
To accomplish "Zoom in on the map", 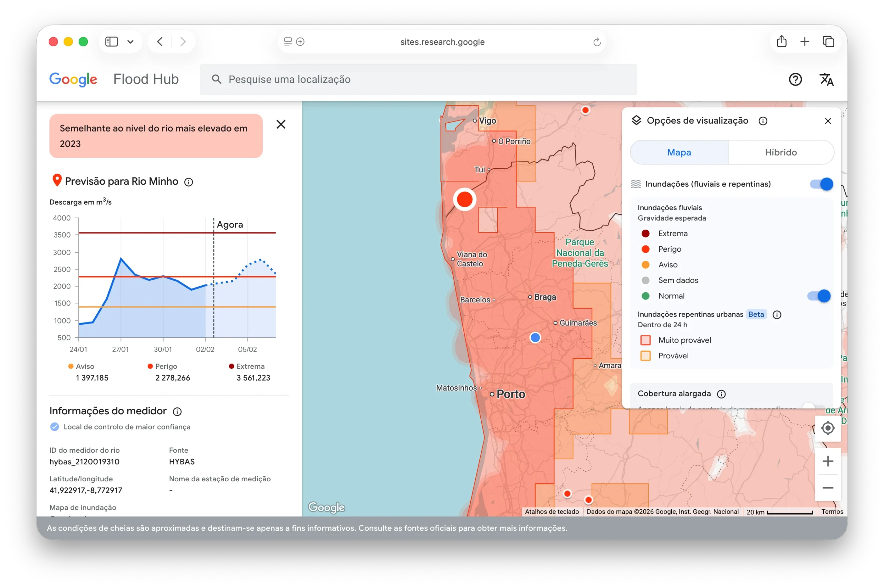I will [x=827, y=461].
